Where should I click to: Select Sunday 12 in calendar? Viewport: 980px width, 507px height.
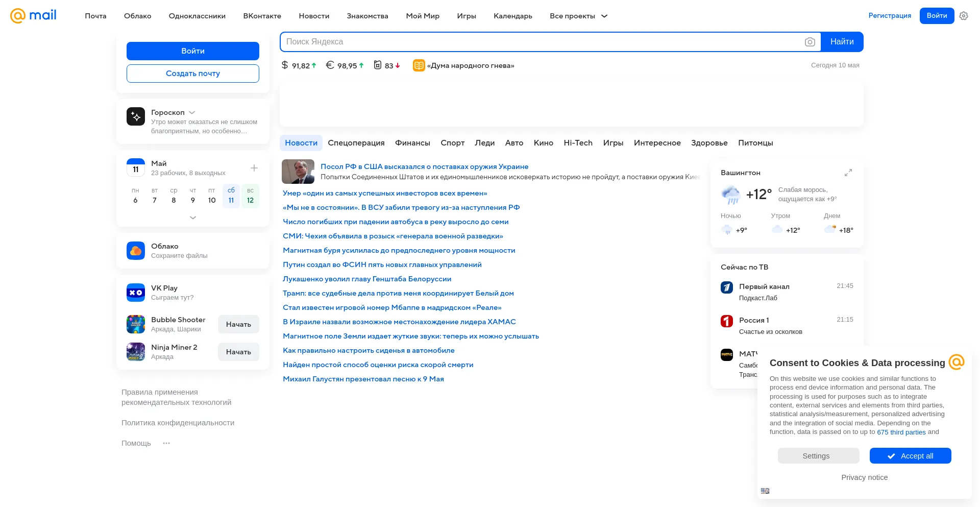(x=250, y=196)
